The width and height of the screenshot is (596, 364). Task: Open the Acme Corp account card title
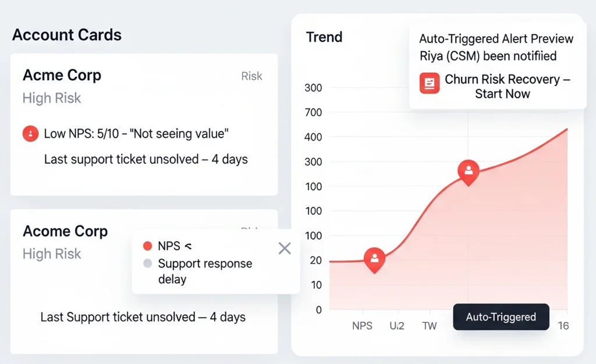tap(62, 75)
